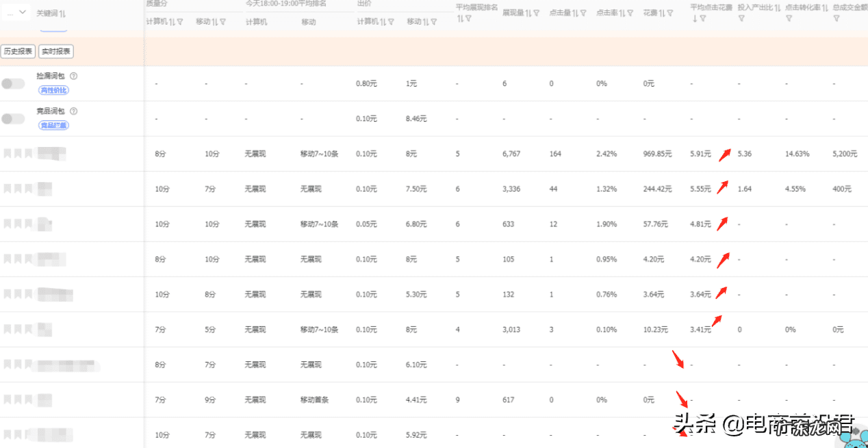Click the 点击量 sort arrows icon

[574, 12]
